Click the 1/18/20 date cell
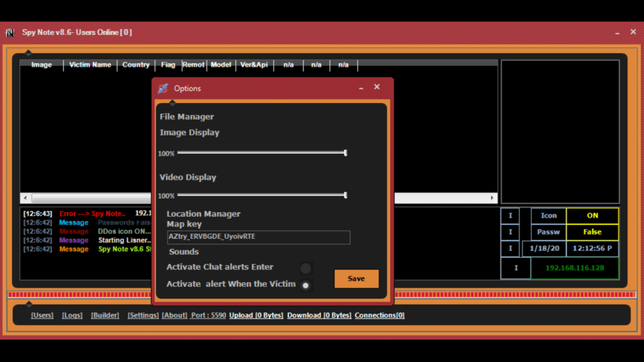The width and height of the screenshot is (644, 362). click(544, 249)
